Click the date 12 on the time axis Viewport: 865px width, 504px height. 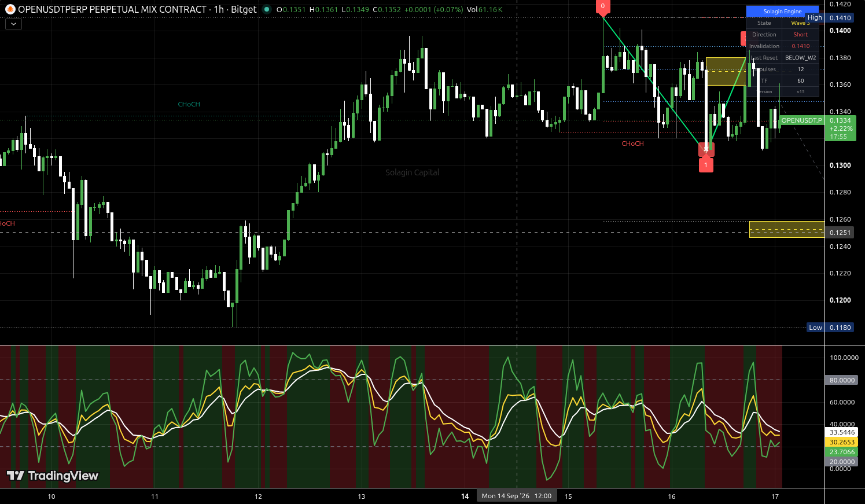[x=258, y=496]
